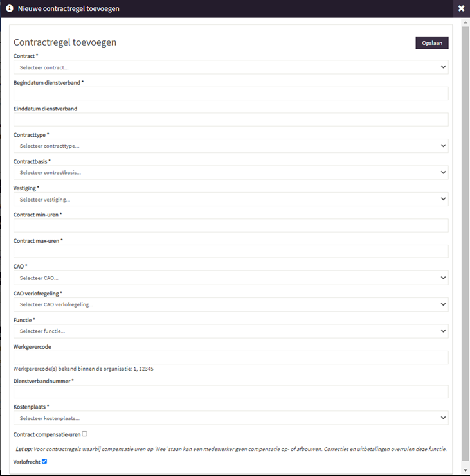Open the Functie dropdown chevron
470x476 pixels.
(443, 331)
